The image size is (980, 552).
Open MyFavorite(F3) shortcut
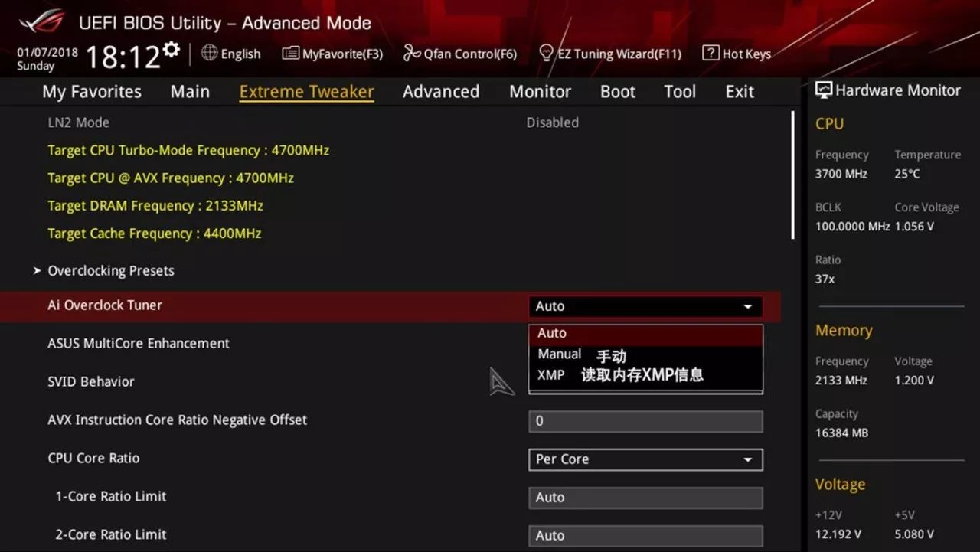point(342,54)
